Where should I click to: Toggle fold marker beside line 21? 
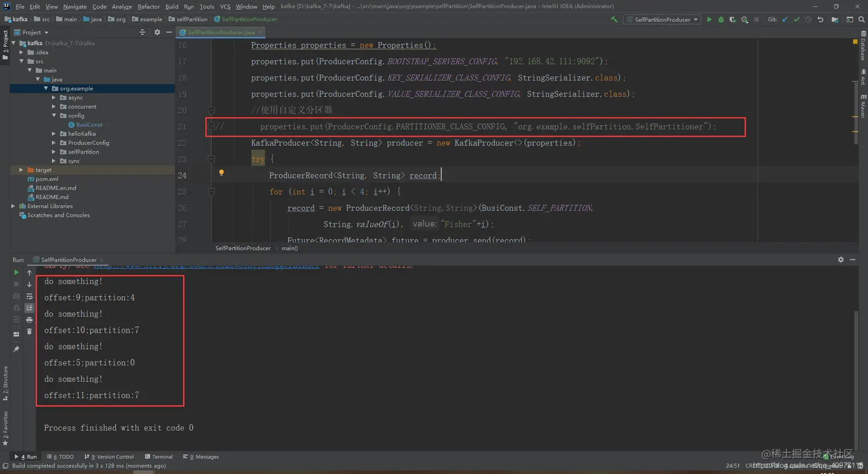coord(211,126)
